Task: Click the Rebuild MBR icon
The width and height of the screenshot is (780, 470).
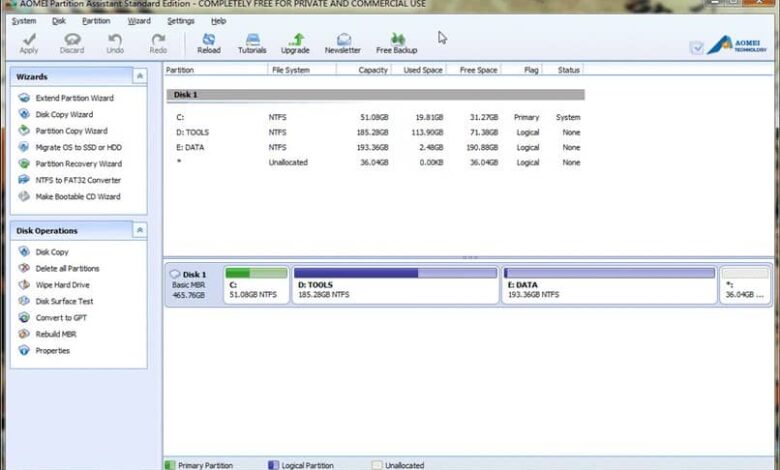Action: (24, 334)
